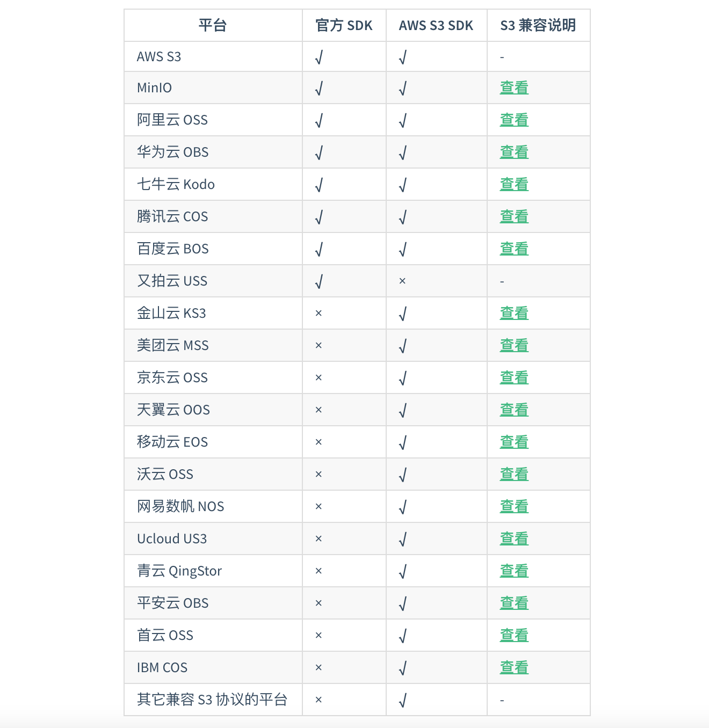Select the 天翼云 OOS cell
Viewport: 709px width, 728px height.
click(x=213, y=410)
